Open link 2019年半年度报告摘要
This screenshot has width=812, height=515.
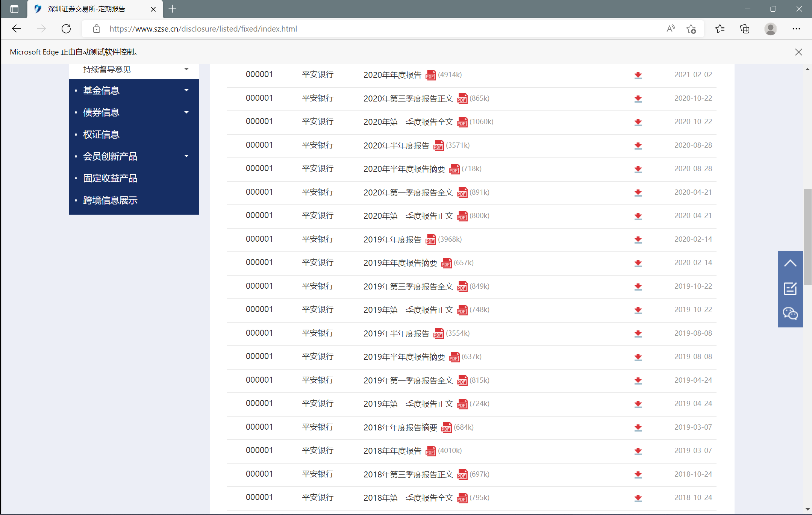404,357
